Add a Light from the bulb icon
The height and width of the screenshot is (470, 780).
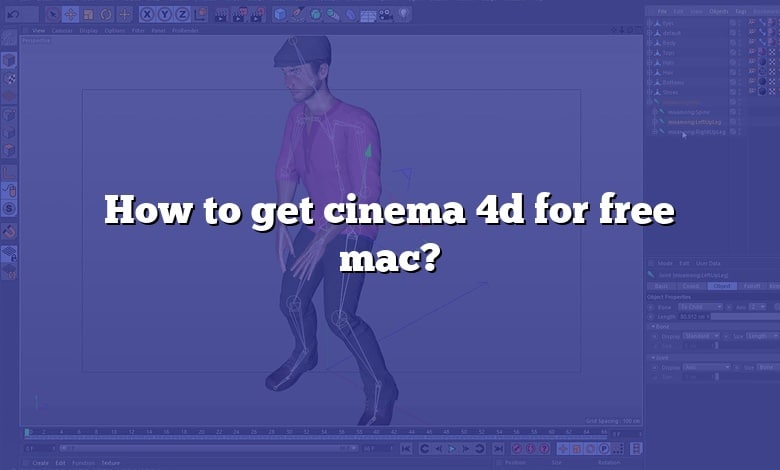pyautogui.click(x=404, y=14)
